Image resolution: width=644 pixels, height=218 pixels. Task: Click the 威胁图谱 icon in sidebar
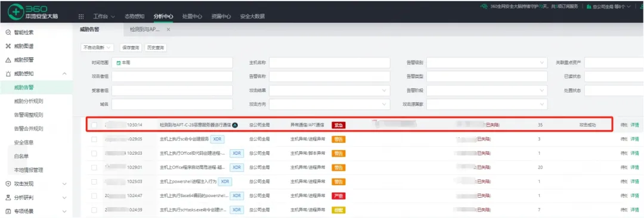tap(8, 46)
